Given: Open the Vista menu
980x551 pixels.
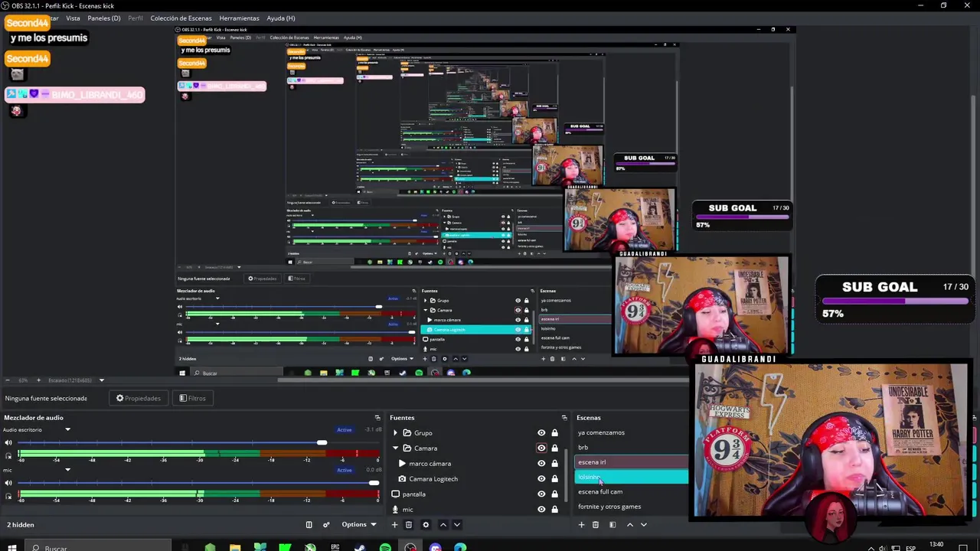Looking at the screenshot, I should [x=73, y=18].
